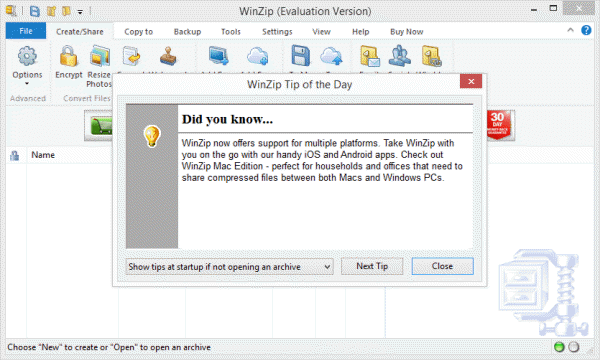Click the shopping cart buy banner
The width and height of the screenshot is (600, 360).
pos(99,125)
